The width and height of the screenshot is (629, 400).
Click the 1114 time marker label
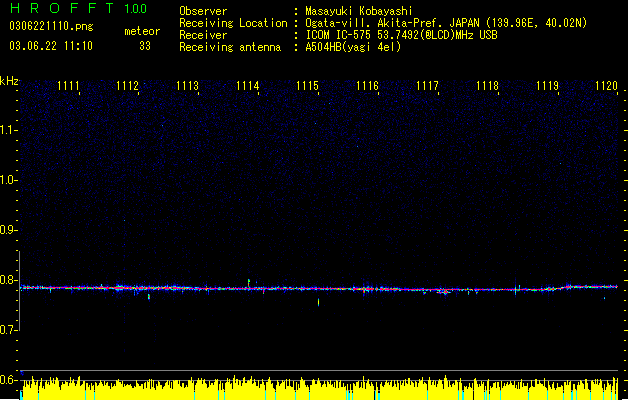point(248,86)
